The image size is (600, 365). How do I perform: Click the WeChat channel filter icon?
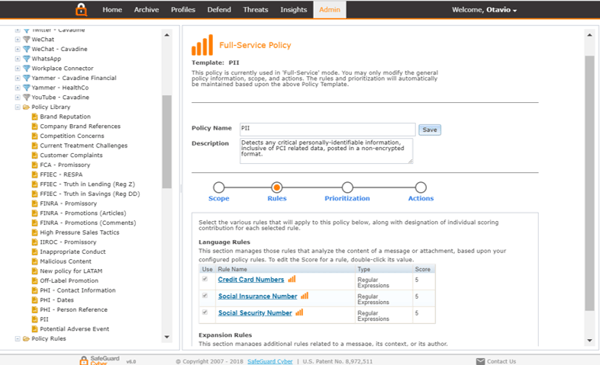click(26, 39)
